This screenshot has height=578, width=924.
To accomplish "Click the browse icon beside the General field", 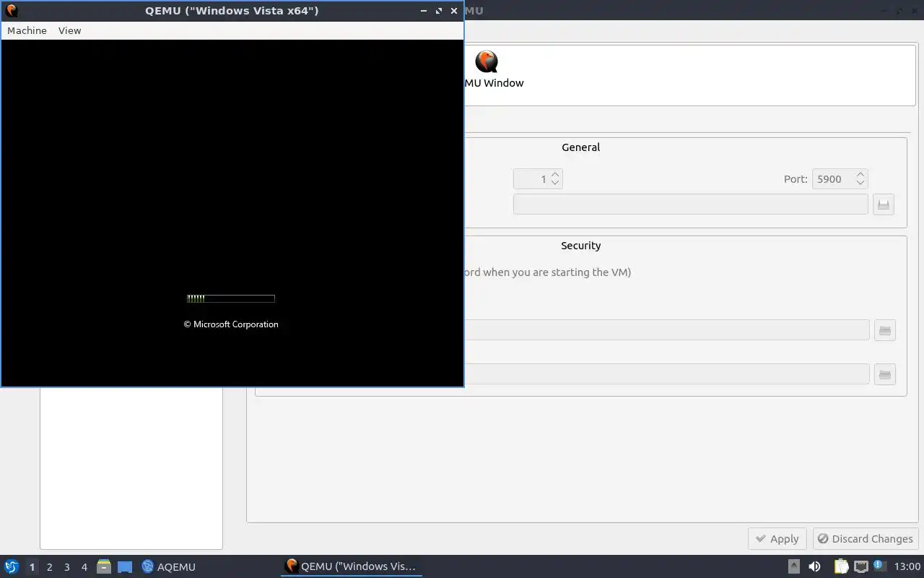I will point(884,204).
